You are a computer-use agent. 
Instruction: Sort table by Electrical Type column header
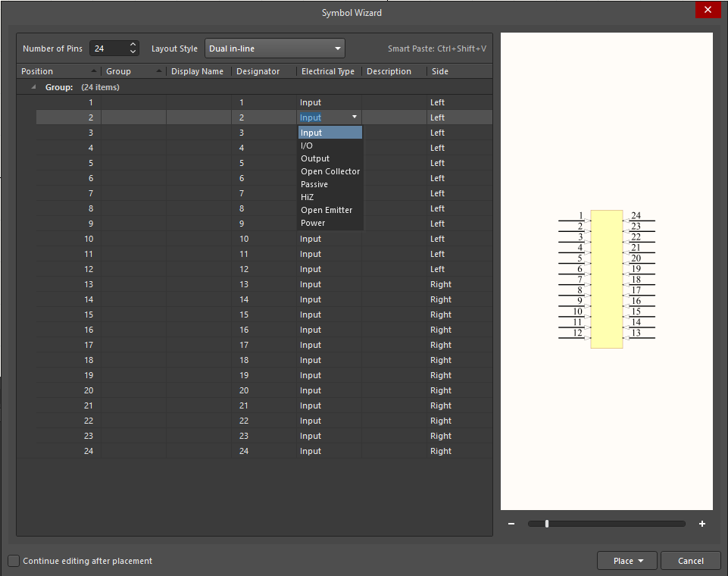point(330,71)
